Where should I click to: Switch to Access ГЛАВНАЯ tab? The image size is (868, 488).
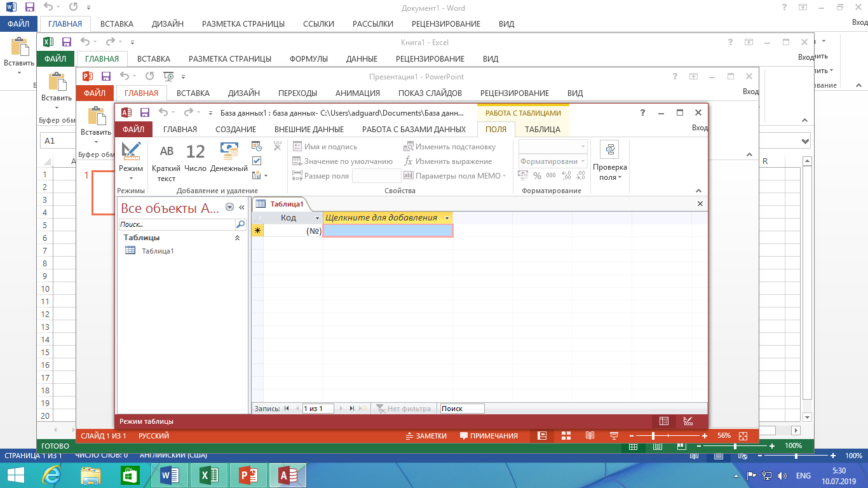click(180, 129)
